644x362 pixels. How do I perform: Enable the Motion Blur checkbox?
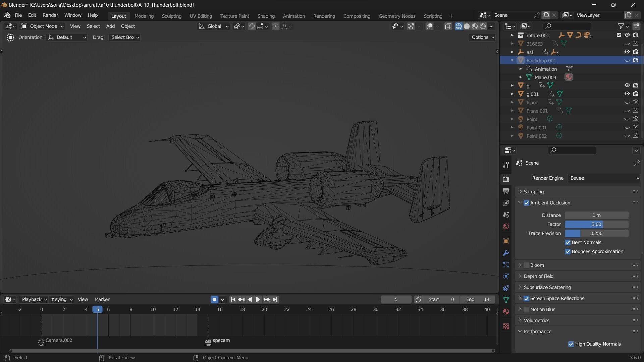[526, 309]
